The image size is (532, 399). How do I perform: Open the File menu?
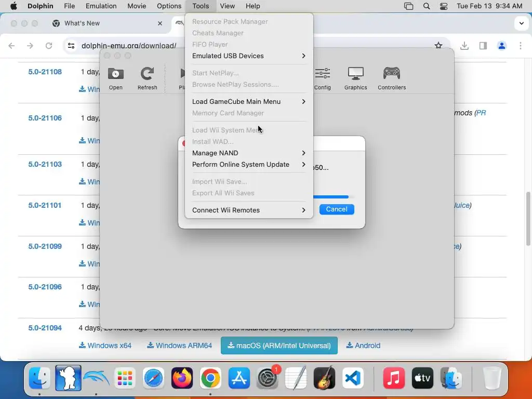(69, 6)
